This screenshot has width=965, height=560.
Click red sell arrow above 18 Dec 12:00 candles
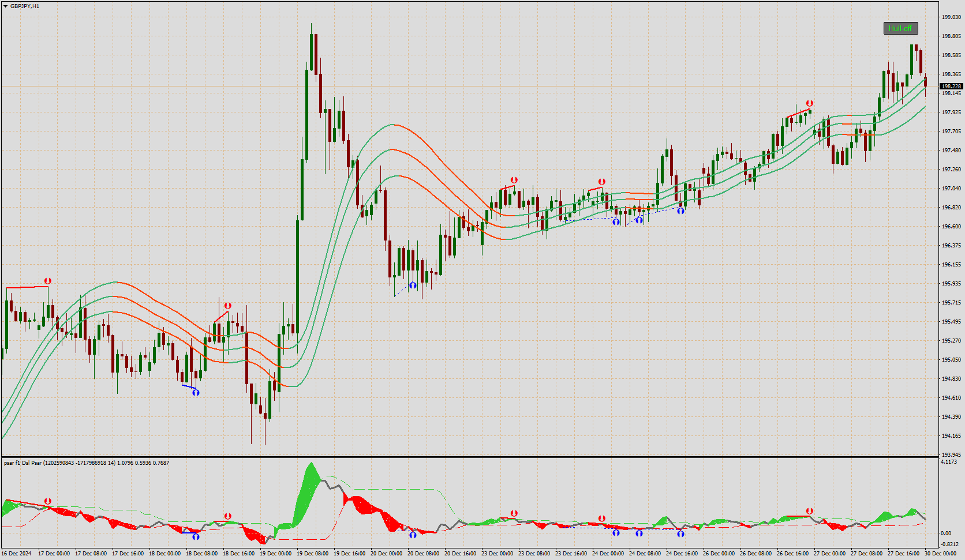click(228, 306)
